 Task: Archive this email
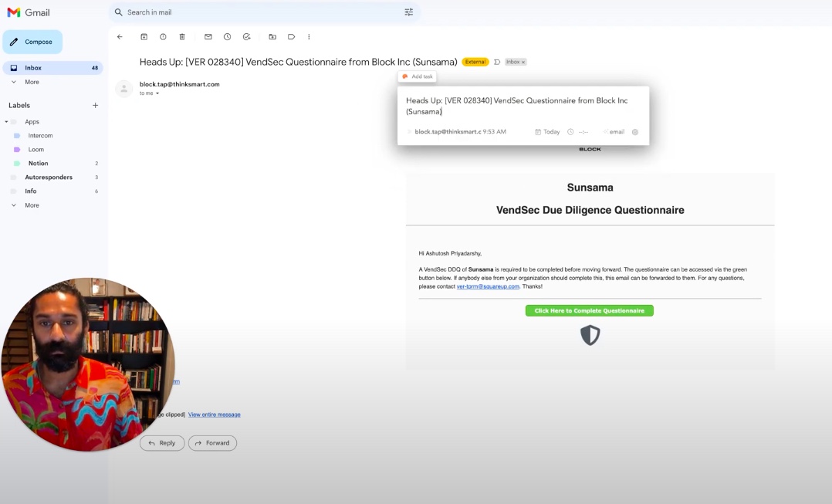(144, 36)
